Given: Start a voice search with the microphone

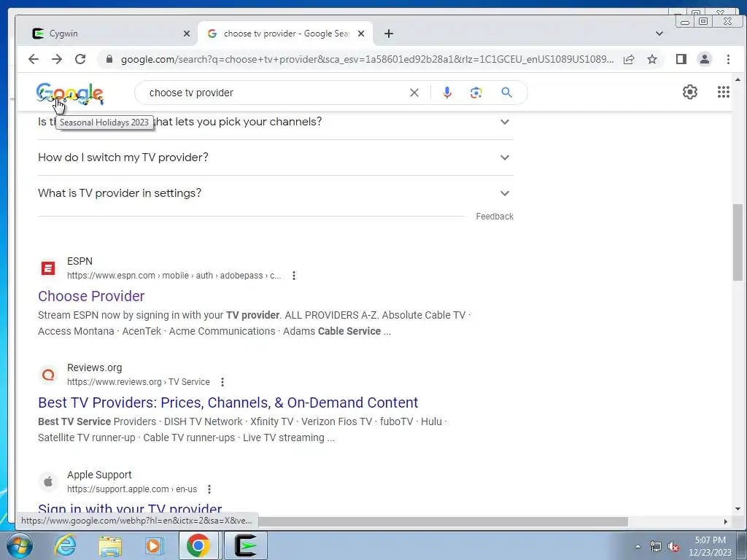Looking at the screenshot, I should tap(447, 93).
